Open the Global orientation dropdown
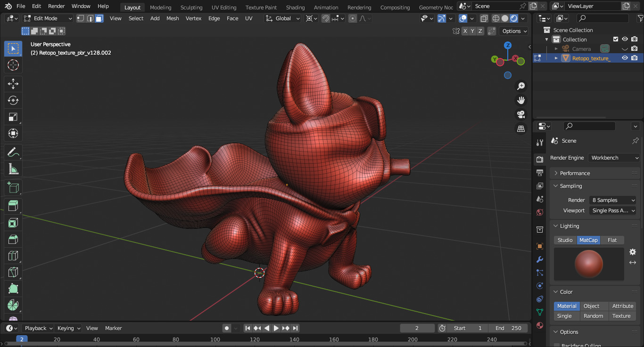Image resolution: width=644 pixels, height=347 pixels. click(x=282, y=18)
